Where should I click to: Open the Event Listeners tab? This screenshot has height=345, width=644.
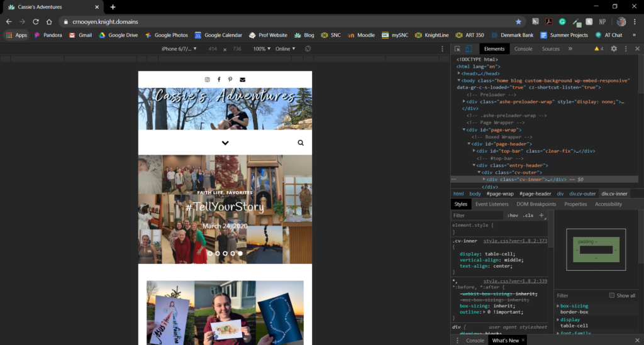coord(492,204)
